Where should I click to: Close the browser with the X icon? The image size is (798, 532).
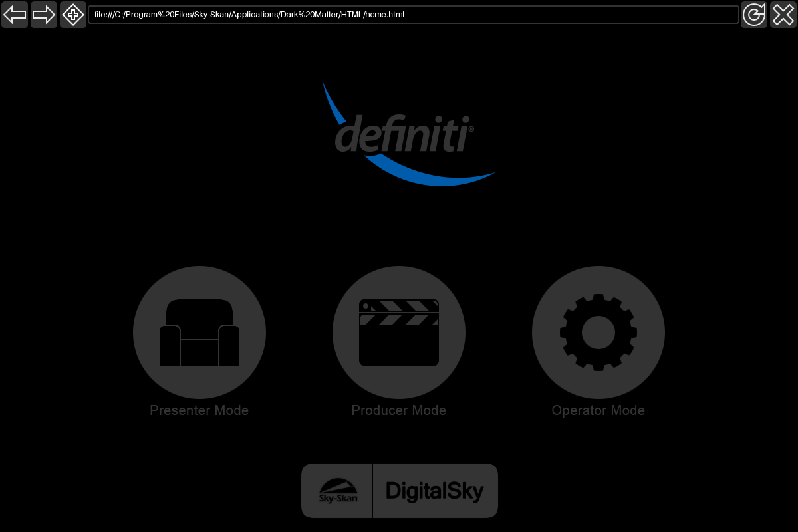pyautogui.click(x=783, y=15)
